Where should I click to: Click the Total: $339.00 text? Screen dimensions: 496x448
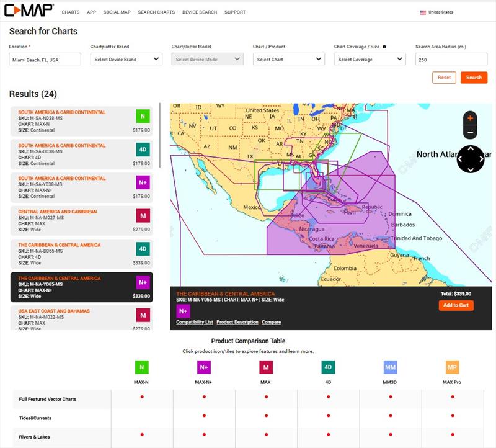pyautogui.click(x=456, y=294)
